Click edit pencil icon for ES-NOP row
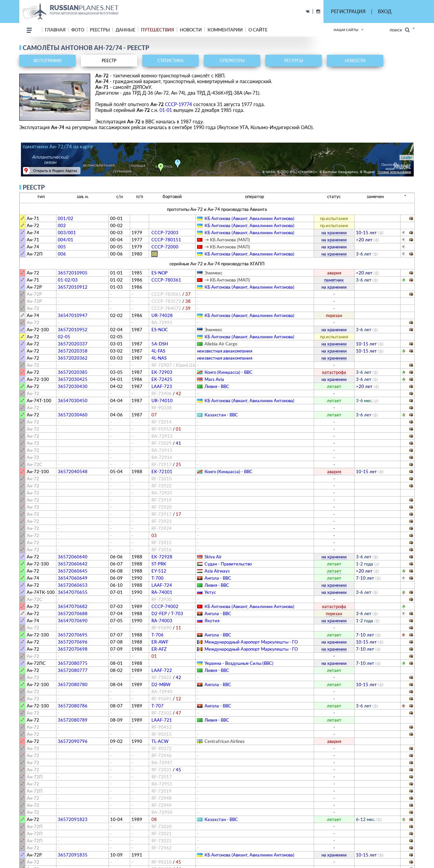Image resolution: width=434 pixels, height=868 pixels. [x=22, y=273]
